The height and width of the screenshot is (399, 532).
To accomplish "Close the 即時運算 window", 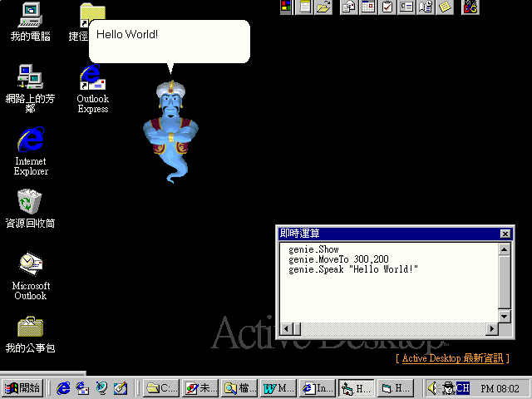I will (x=505, y=234).
